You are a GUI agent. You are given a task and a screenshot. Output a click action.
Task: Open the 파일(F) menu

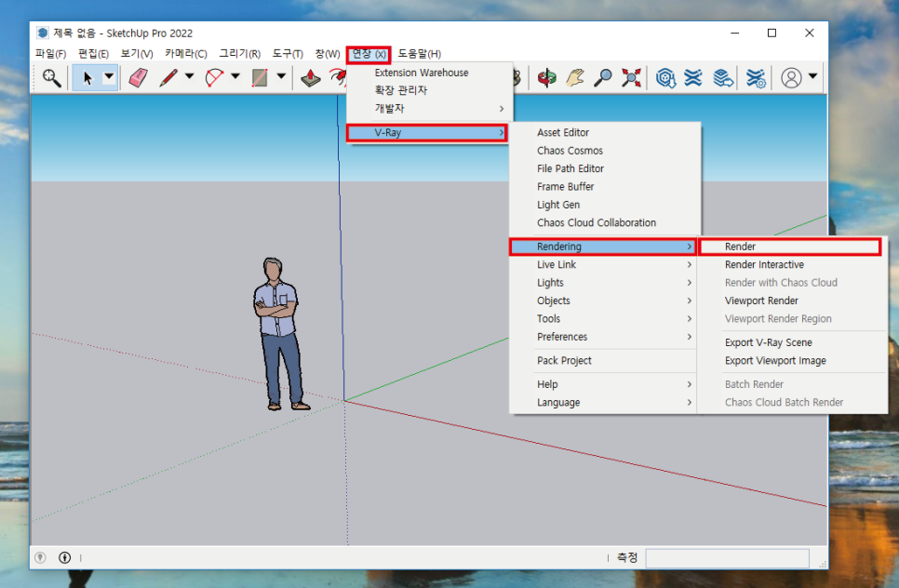point(50,53)
